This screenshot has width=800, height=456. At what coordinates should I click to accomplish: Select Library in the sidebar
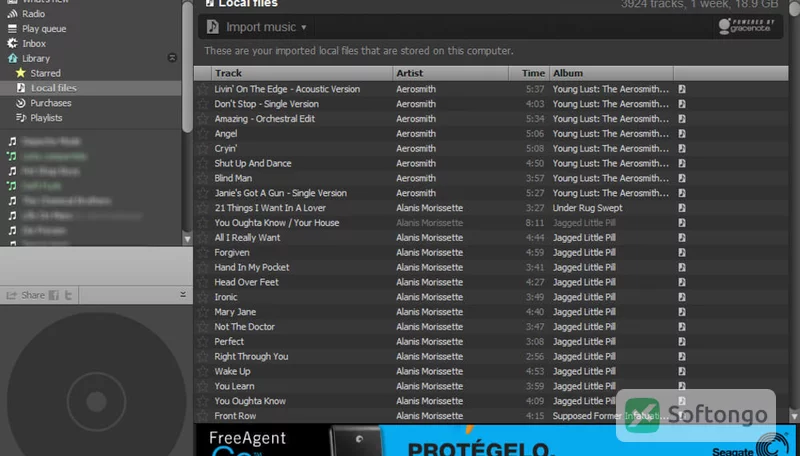pyautogui.click(x=36, y=58)
